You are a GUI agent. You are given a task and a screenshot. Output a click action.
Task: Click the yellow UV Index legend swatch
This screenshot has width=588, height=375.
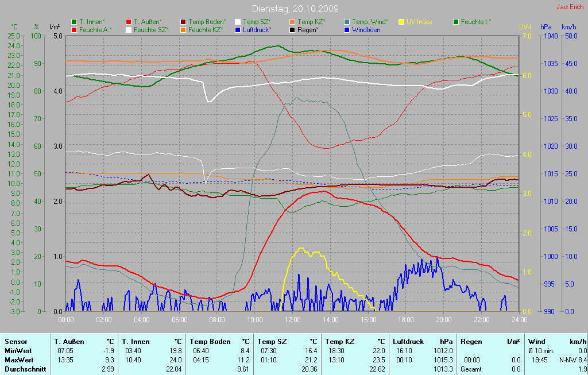tap(401, 22)
